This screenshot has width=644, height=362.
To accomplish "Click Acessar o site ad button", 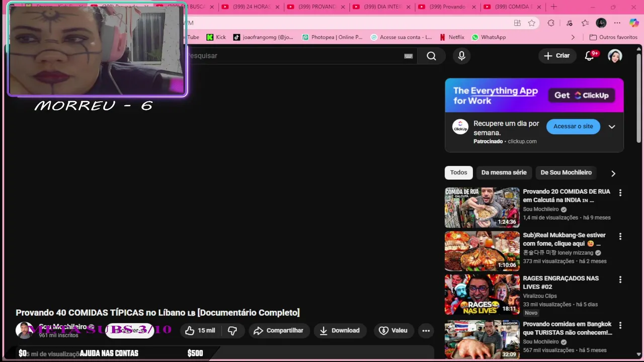I will click(x=573, y=126).
